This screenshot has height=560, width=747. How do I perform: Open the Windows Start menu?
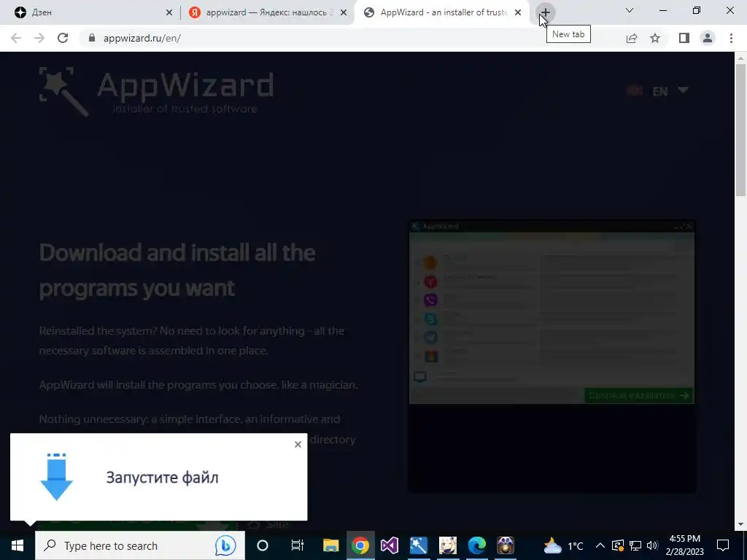18,545
